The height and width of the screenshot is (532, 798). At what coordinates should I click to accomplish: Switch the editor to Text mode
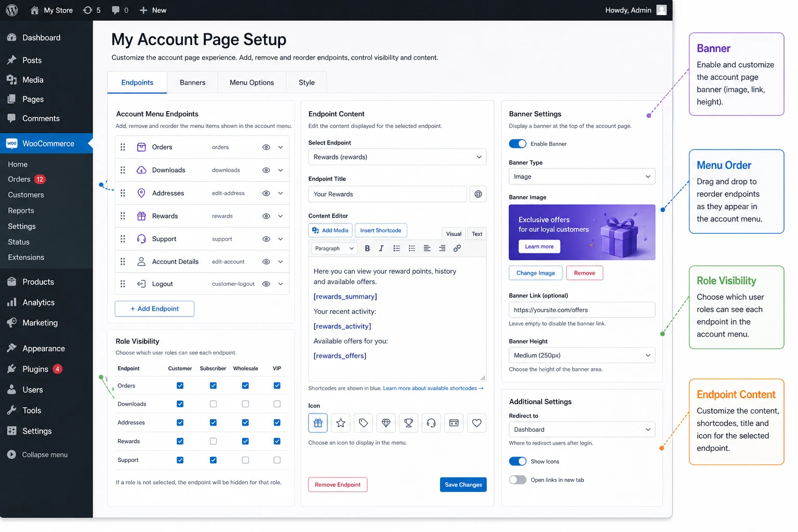coord(477,234)
